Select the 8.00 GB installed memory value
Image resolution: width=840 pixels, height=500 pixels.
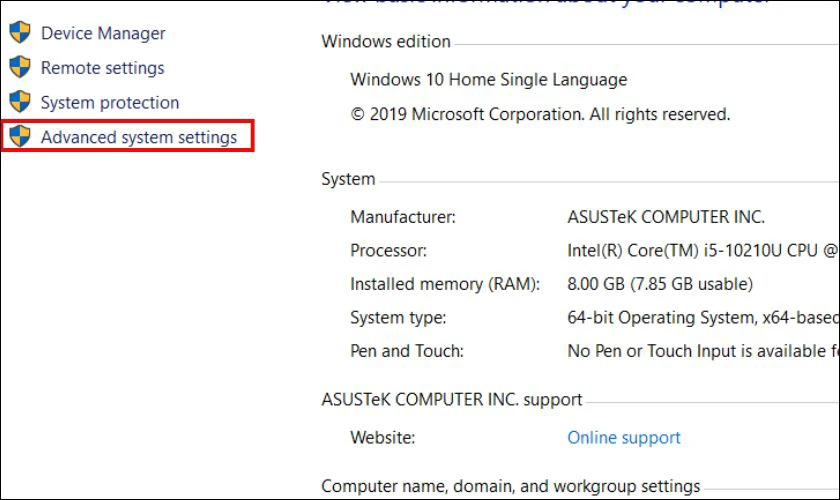(x=660, y=284)
